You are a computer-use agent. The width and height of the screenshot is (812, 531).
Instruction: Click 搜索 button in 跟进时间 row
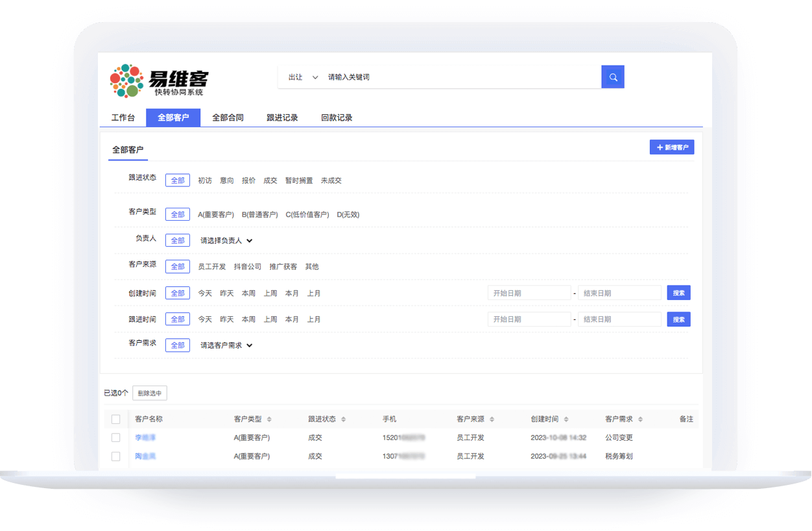point(678,319)
